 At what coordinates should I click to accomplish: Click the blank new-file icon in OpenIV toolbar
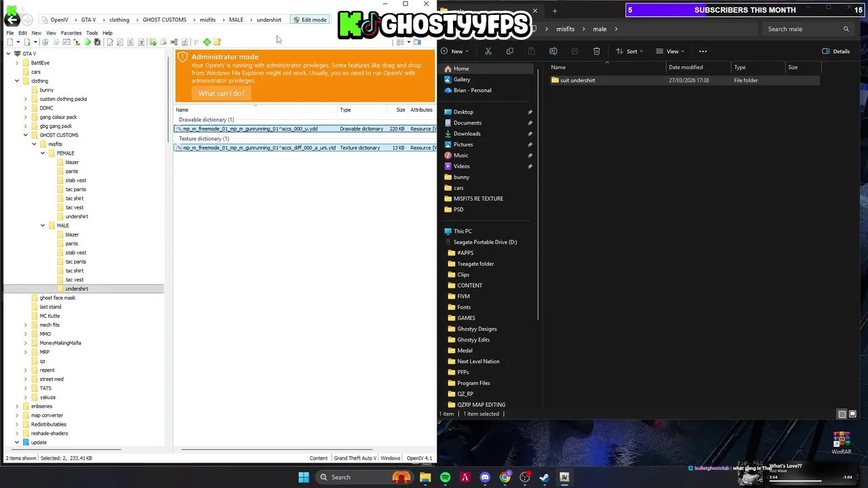pyautogui.click(x=9, y=42)
